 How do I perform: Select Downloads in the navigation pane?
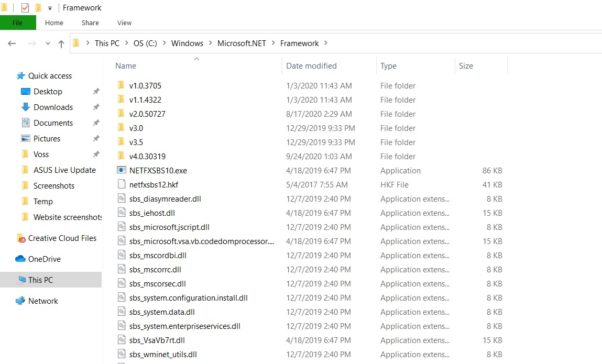click(x=53, y=107)
